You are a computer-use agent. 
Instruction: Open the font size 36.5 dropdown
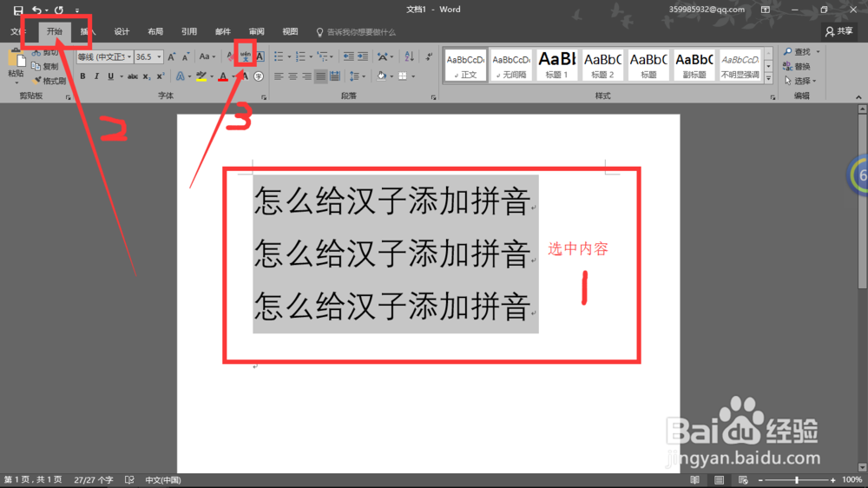pyautogui.click(x=159, y=57)
